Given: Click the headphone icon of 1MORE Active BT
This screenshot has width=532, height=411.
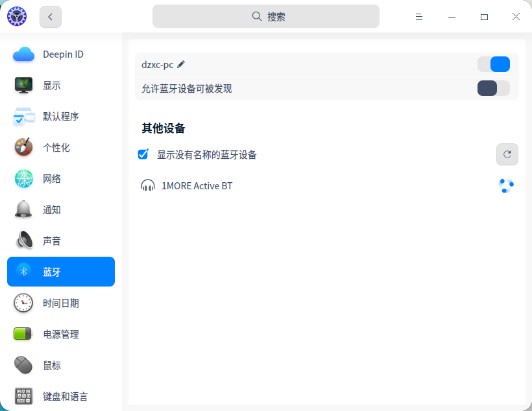Looking at the screenshot, I should pos(148,186).
